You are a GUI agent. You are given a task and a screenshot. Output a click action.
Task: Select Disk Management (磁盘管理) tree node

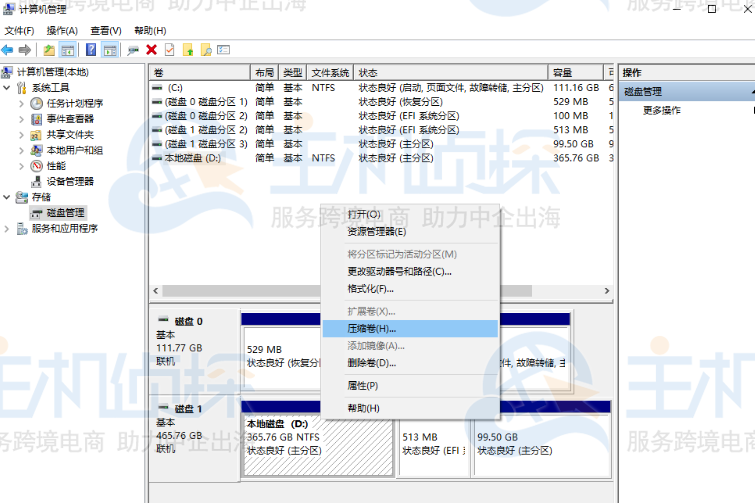click(x=65, y=212)
